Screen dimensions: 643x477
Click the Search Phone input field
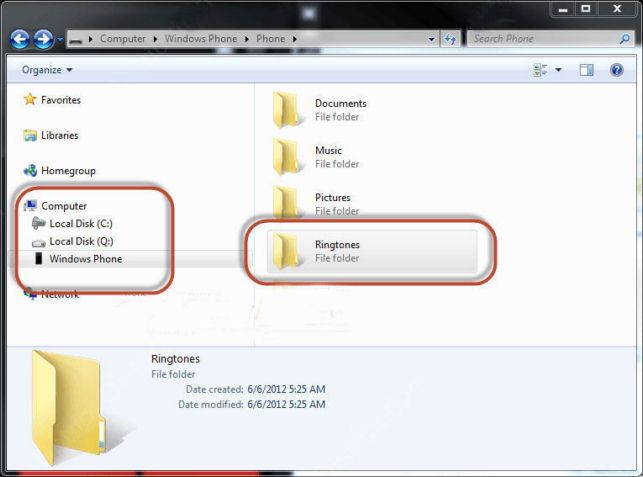pyautogui.click(x=543, y=39)
